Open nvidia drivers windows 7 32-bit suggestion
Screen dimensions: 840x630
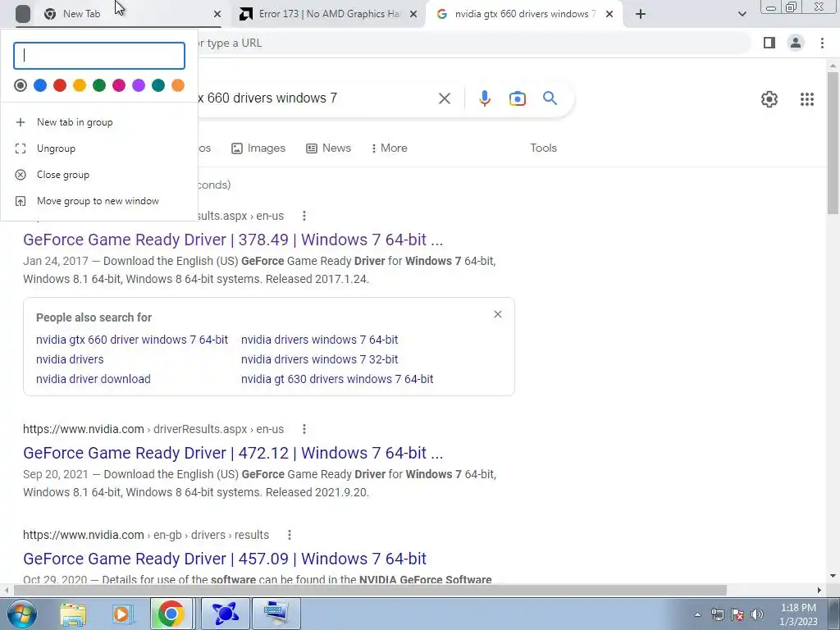319,359
